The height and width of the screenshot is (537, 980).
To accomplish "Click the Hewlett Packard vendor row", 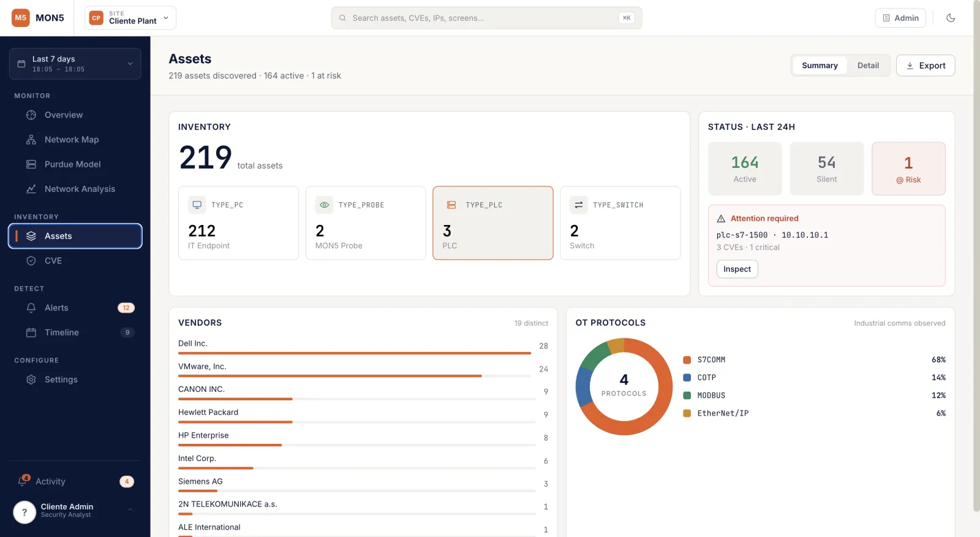I will [363, 415].
